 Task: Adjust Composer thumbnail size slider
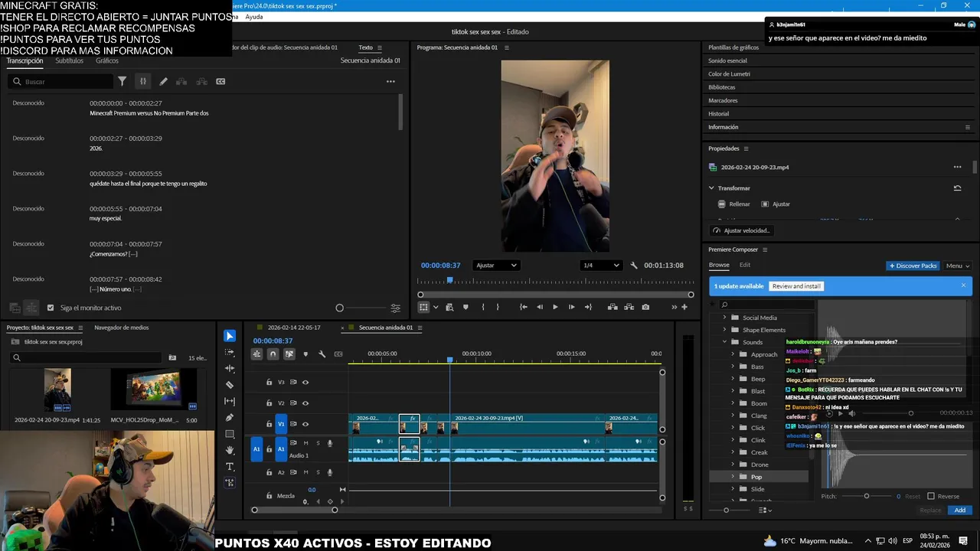coord(726,510)
